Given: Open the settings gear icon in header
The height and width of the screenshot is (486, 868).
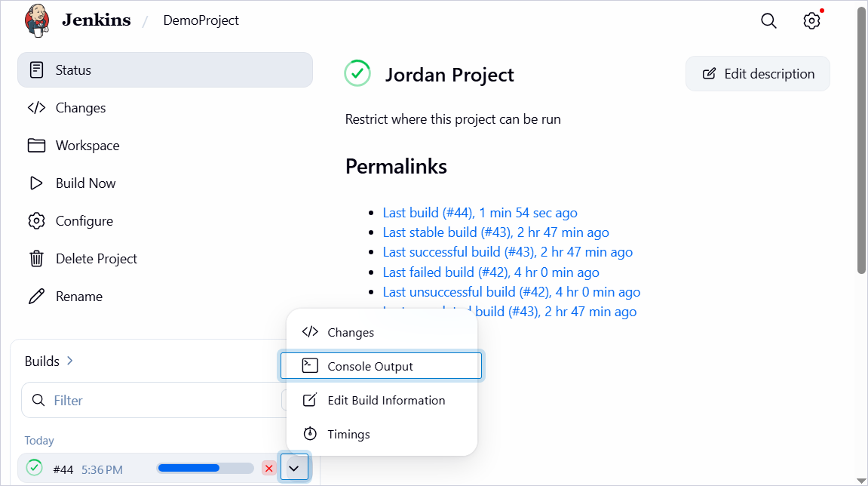Looking at the screenshot, I should coord(811,20).
